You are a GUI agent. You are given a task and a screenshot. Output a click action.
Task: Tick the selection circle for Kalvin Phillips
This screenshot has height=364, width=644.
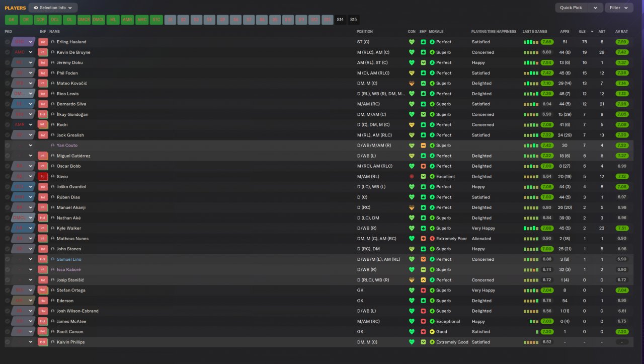pos(7,342)
